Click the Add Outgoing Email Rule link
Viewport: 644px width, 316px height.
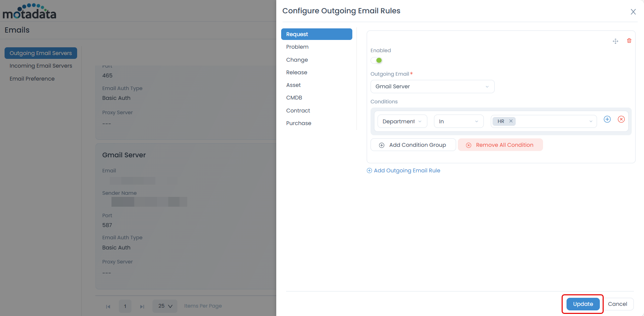coord(404,171)
